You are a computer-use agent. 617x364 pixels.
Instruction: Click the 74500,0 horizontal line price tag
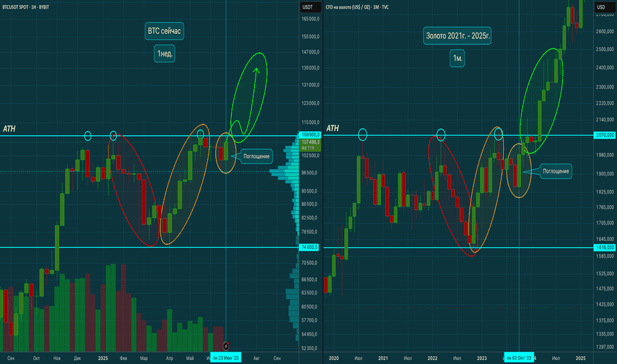click(x=310, y=247)
